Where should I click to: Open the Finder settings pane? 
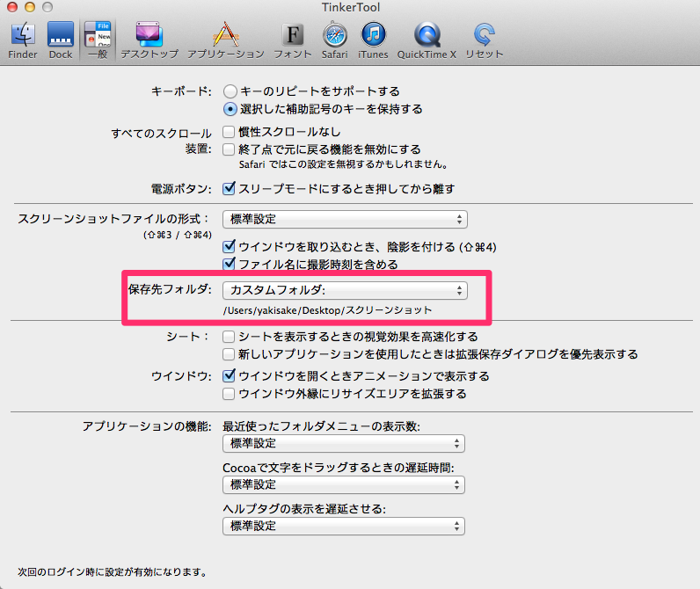[x=23, y=40]
